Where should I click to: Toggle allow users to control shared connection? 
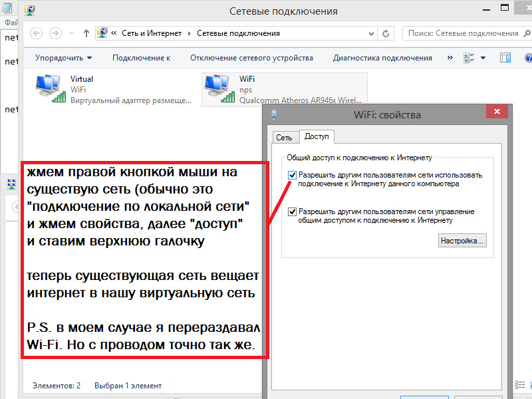(x=292, y=212)
